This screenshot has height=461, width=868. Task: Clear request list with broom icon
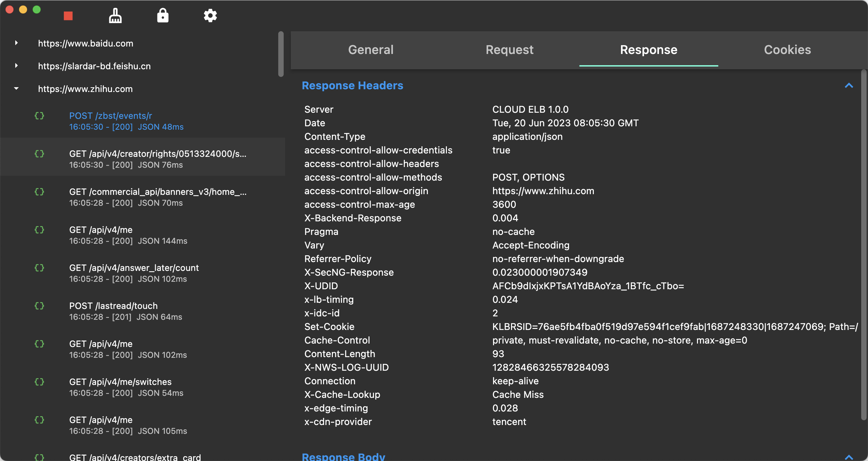click(x=115, y=16)
